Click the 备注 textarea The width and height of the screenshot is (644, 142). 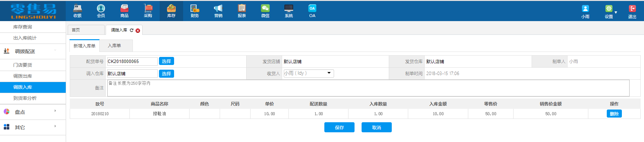(368, 88)
